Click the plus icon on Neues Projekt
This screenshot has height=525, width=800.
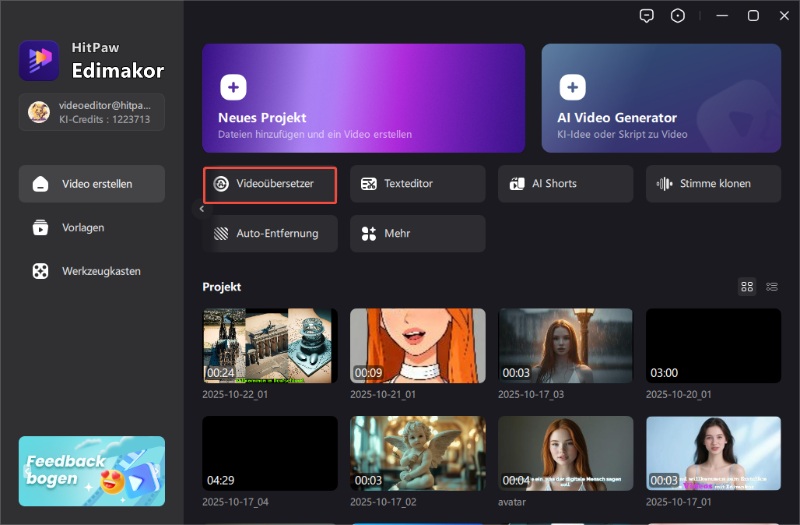[x=233, y=87]
